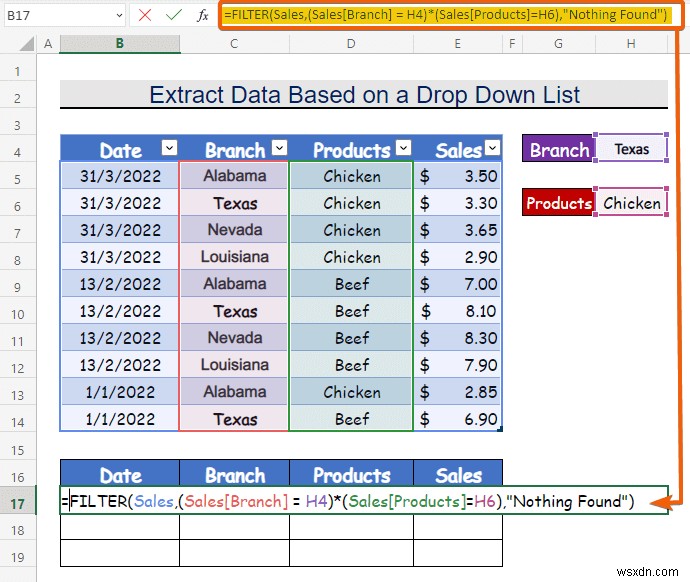
Task: Select column C header
Action: (x=234, y=44)
